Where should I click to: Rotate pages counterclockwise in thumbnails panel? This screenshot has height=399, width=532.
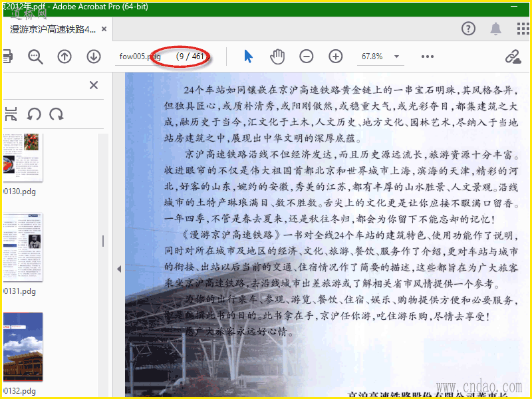[34, 114]
